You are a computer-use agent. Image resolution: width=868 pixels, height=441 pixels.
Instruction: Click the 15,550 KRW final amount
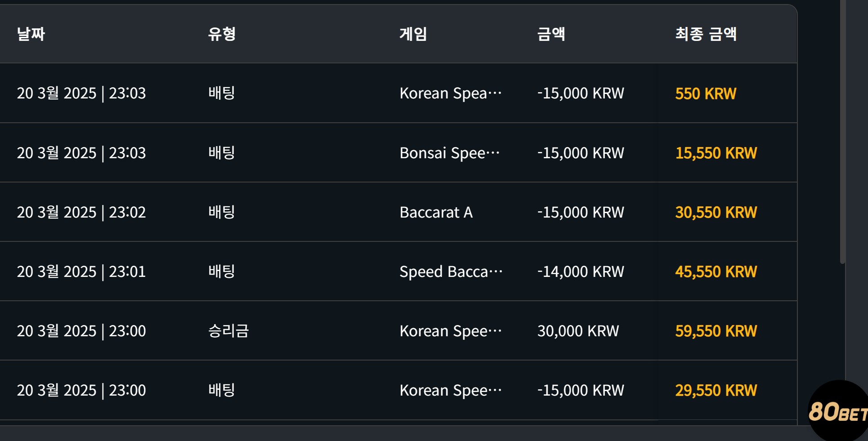716,153
